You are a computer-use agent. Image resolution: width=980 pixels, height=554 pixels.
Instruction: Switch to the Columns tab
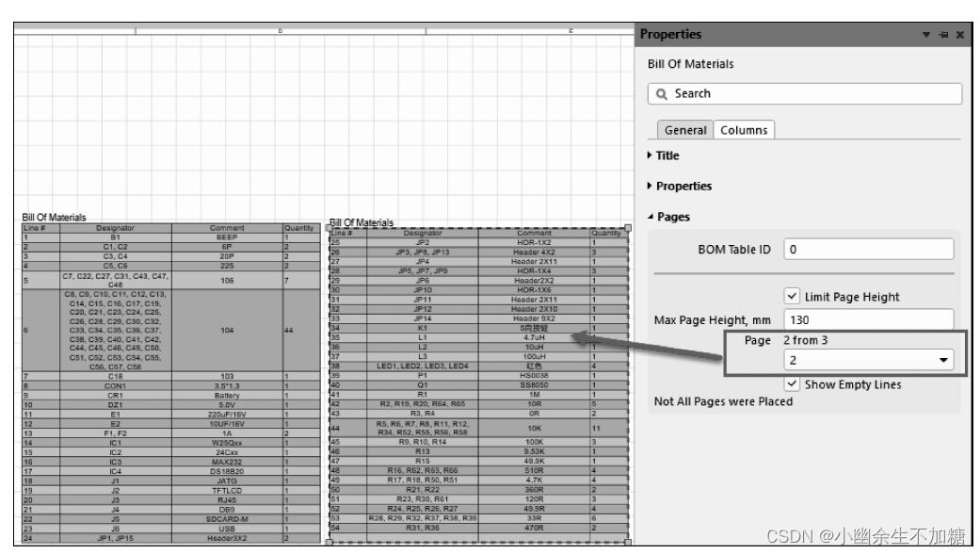(x=744, y=130)
